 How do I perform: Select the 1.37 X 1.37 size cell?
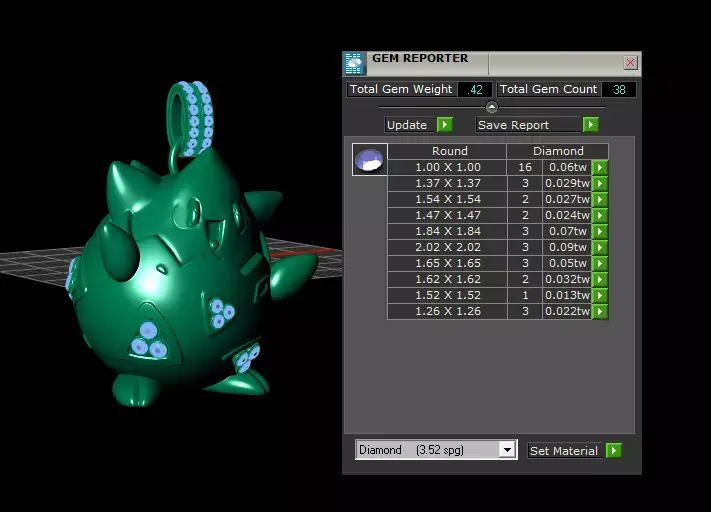tap(447, 183)
